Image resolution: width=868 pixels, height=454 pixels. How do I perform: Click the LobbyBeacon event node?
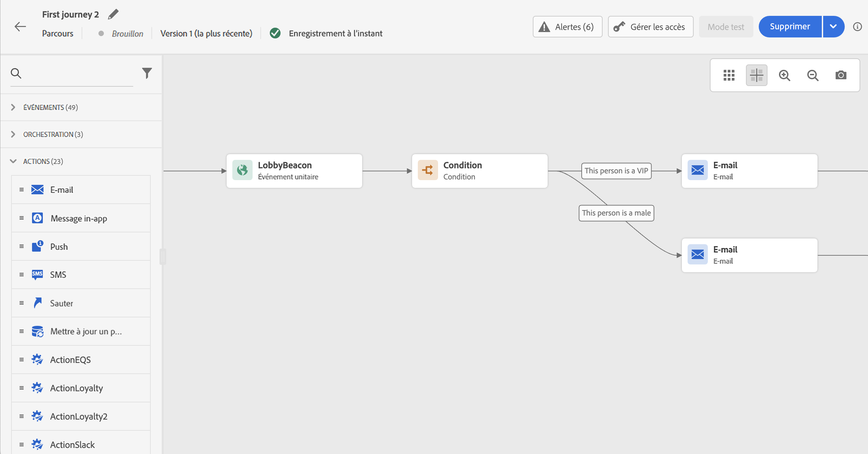tap(294, 171)
